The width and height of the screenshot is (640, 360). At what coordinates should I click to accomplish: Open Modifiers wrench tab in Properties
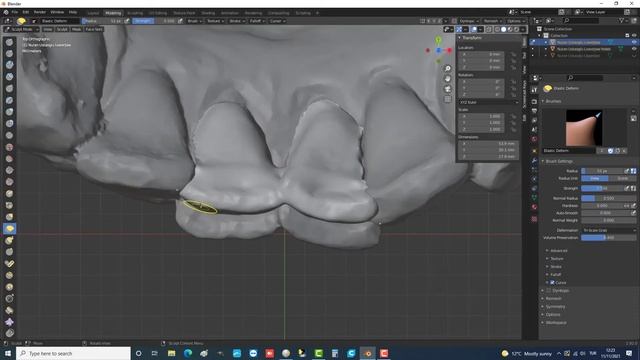(534, 160)
